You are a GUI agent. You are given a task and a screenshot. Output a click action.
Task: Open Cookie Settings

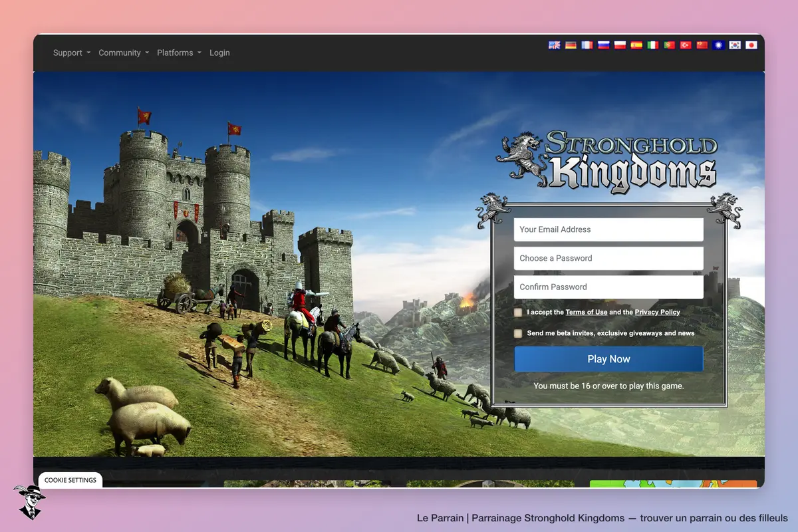(x=70, y=480)
